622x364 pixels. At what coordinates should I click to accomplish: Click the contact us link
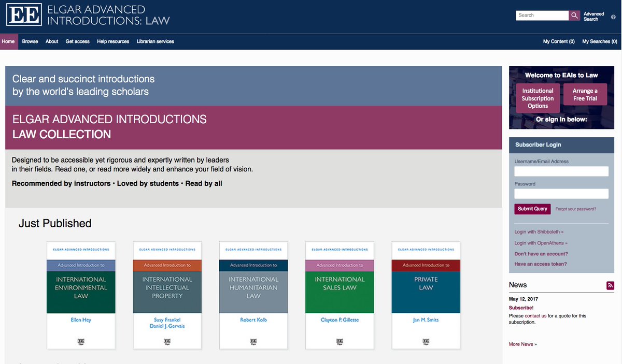click(x=535, y=316)
